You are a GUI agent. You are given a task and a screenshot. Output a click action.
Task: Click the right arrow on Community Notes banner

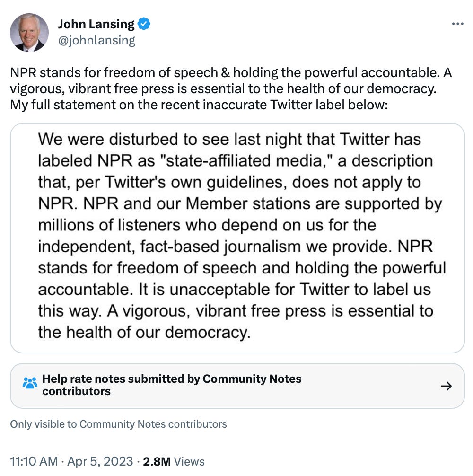(446, 386)
